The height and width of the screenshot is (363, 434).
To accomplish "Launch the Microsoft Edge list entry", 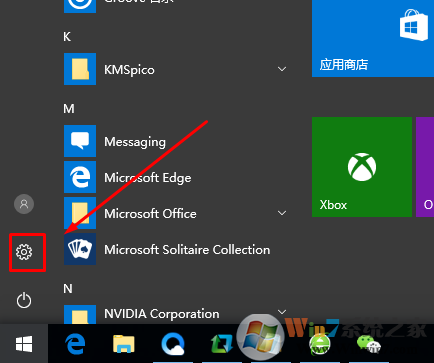I will (x=177, y=177).
